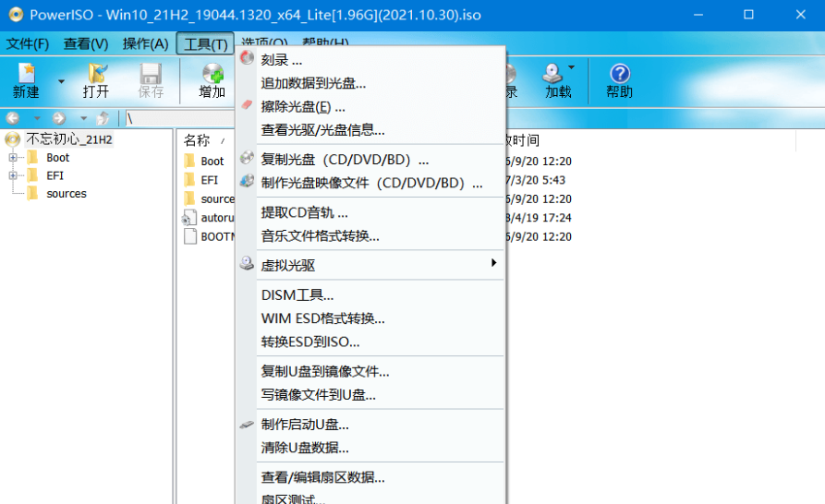Click the virtual drive icon beside 虚拟光驱

[x=247, y=263]
